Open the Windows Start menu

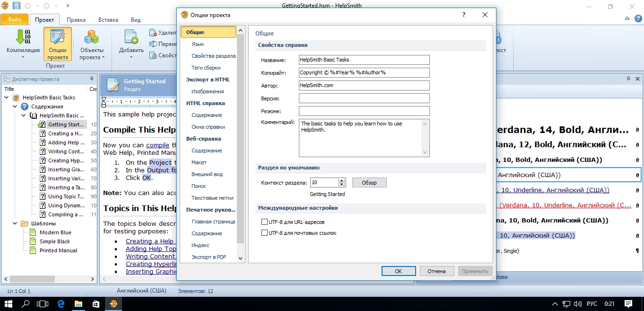pyautogui.click(x=8, y=304)
